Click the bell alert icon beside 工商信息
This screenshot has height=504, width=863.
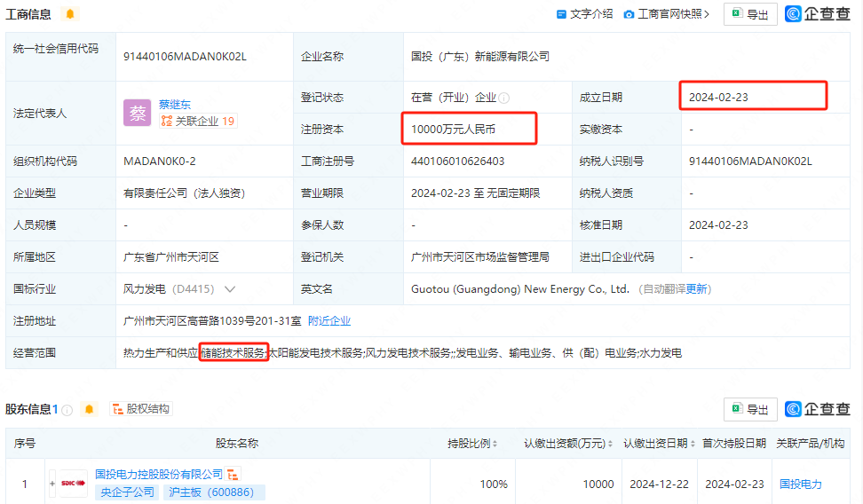(70, 14)
